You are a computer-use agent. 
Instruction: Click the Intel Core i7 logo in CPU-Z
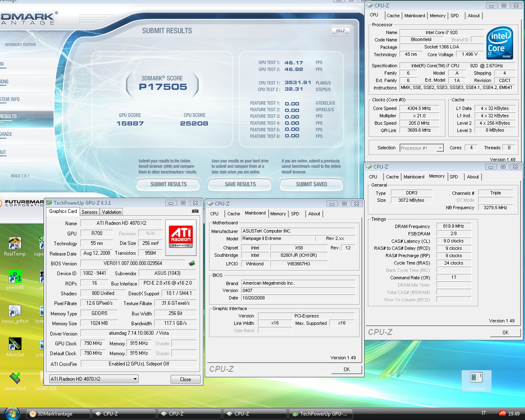click(x=500, y=43)
